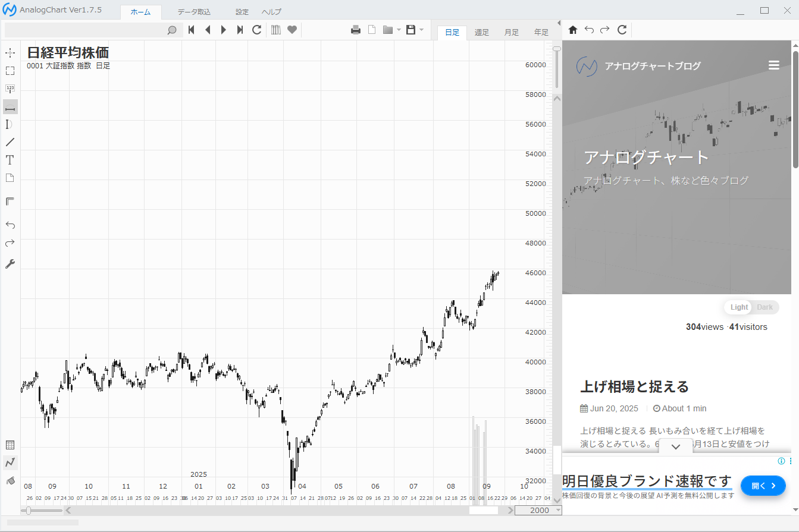Click the 開く button on the ad
Screen dimensions: 799x532
pos(763,486)
